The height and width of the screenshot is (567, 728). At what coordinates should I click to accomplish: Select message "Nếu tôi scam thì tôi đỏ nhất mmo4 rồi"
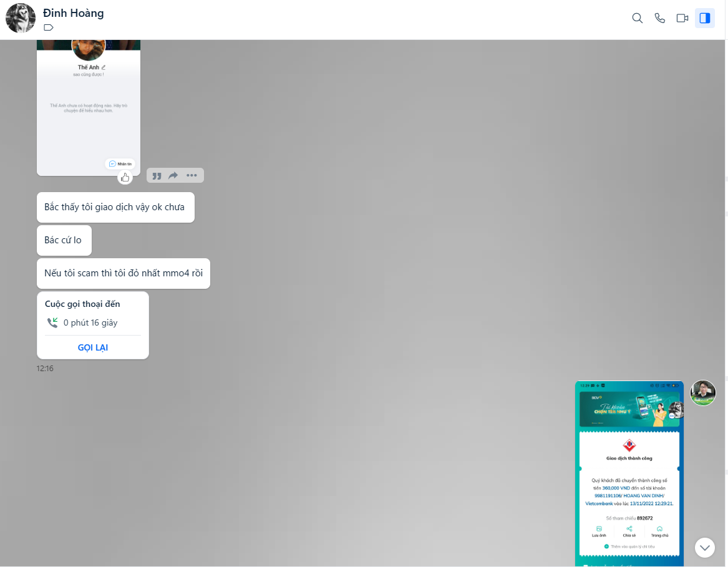124,273
